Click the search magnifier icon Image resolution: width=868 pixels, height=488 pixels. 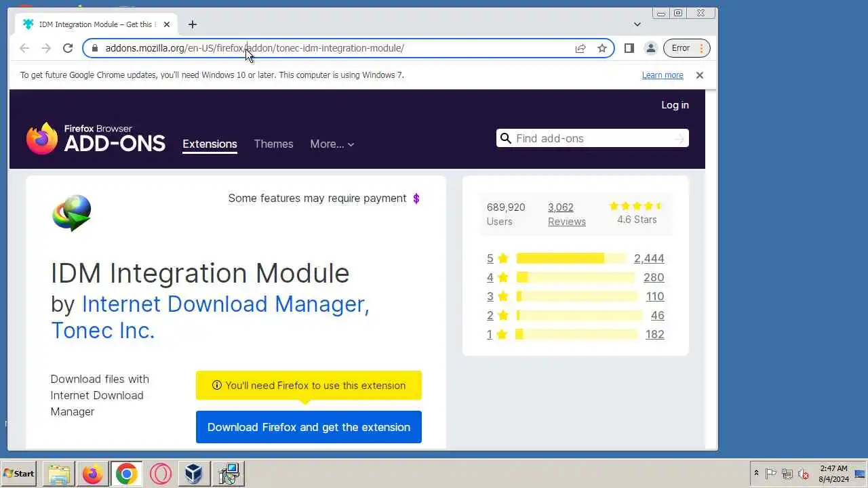coord(505,138)
